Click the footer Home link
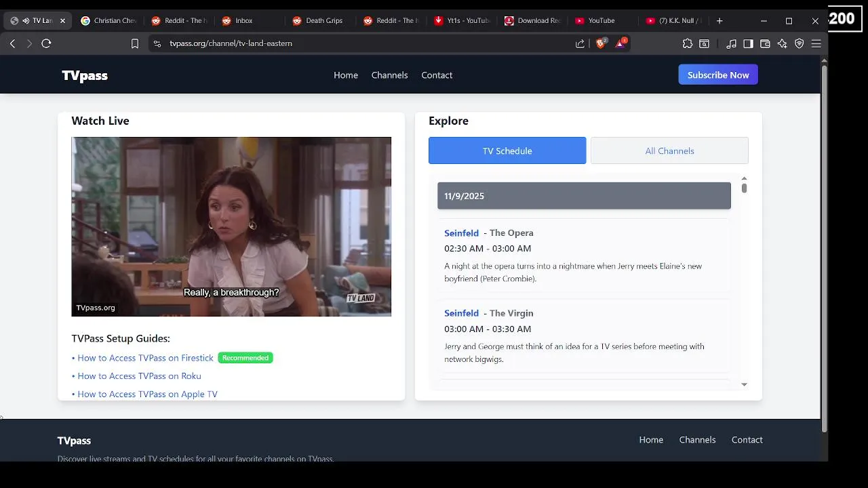Viewport: 868px width, 488px height. pyautogui.click(x=651, y=440)
